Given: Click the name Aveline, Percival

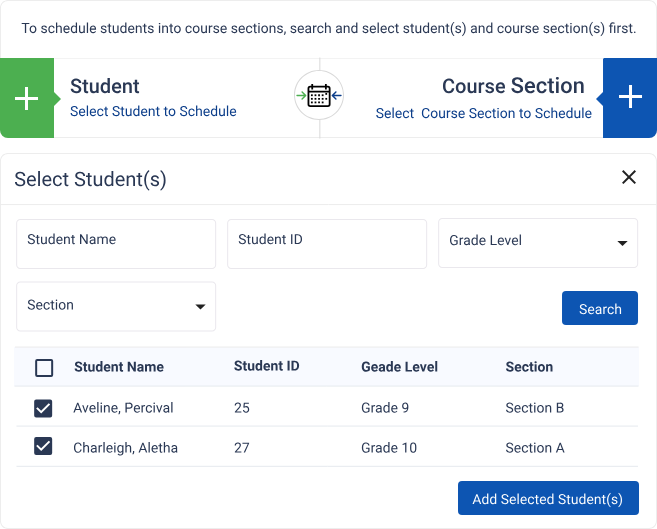Looking at the screenshot, I should [123, 408].
